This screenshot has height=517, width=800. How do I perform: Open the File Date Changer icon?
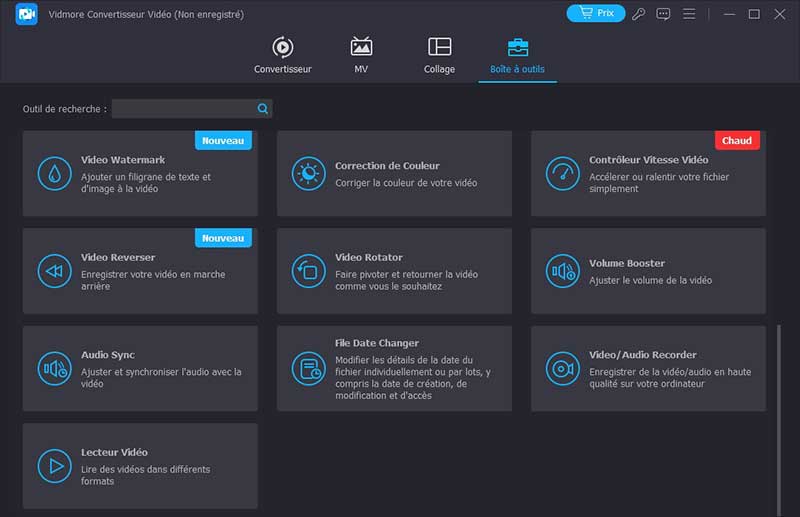[308, 368]
